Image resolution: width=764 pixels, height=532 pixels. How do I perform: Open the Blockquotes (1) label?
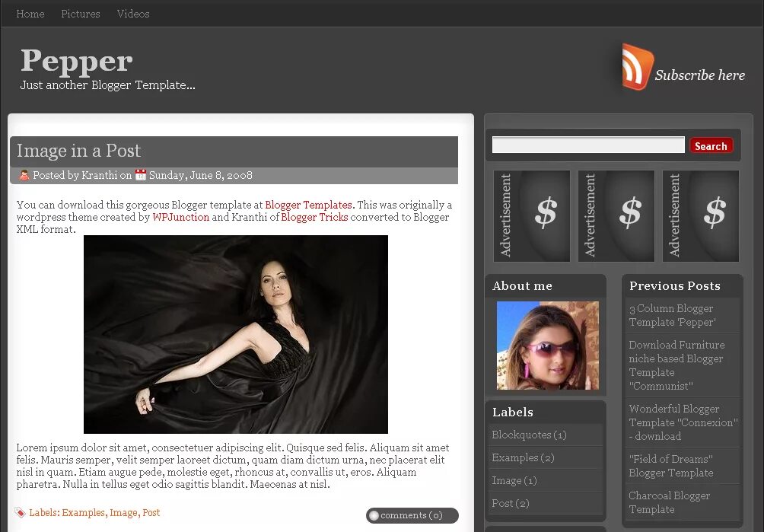[x=529, y=435]
